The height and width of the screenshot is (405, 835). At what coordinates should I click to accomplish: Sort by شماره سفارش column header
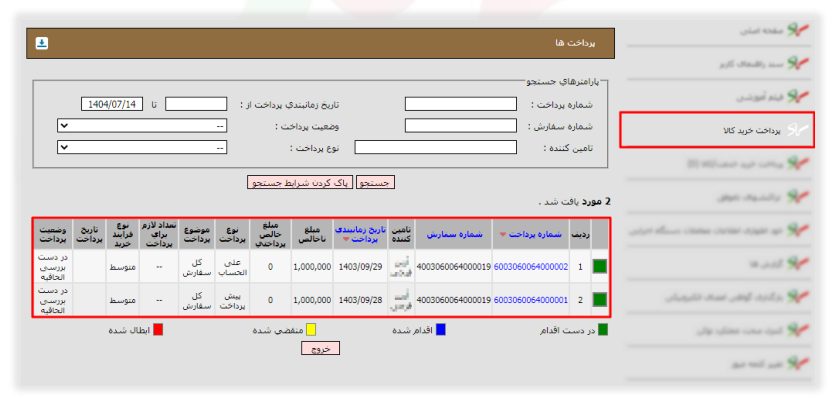[x=454, y=234]
